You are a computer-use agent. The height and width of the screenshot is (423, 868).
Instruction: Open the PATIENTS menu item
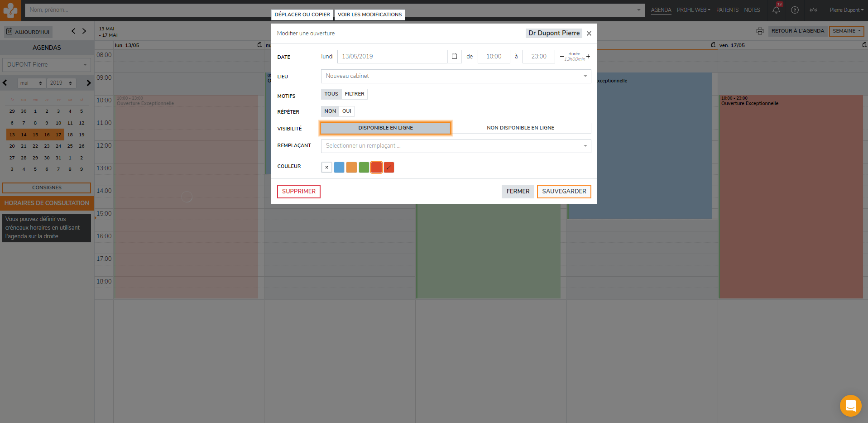pos(727,10)
